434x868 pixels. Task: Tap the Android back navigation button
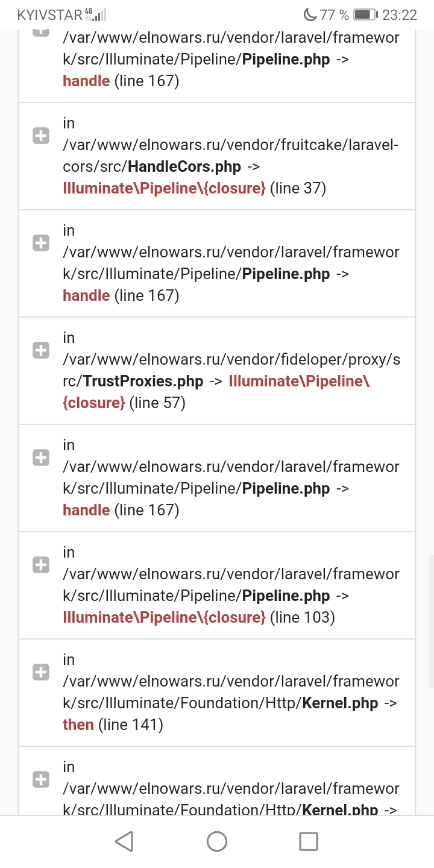tap(124, 841)
